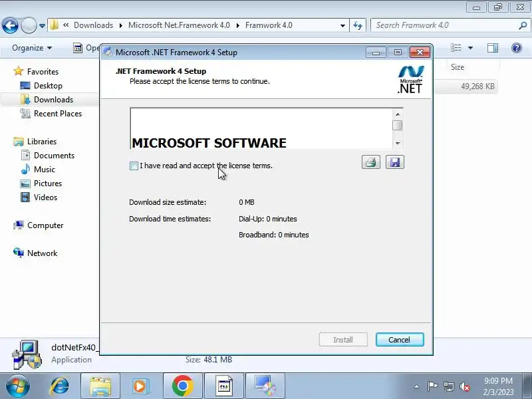Select Downloads in Favorites
Screen dimensions: 532x399
coord(53,99)
